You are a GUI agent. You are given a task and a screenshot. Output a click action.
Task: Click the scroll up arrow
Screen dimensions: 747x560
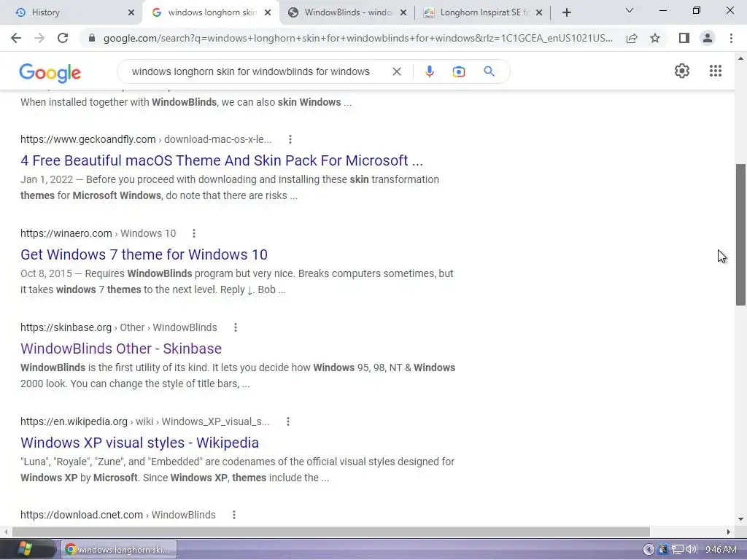coord(740,58)
